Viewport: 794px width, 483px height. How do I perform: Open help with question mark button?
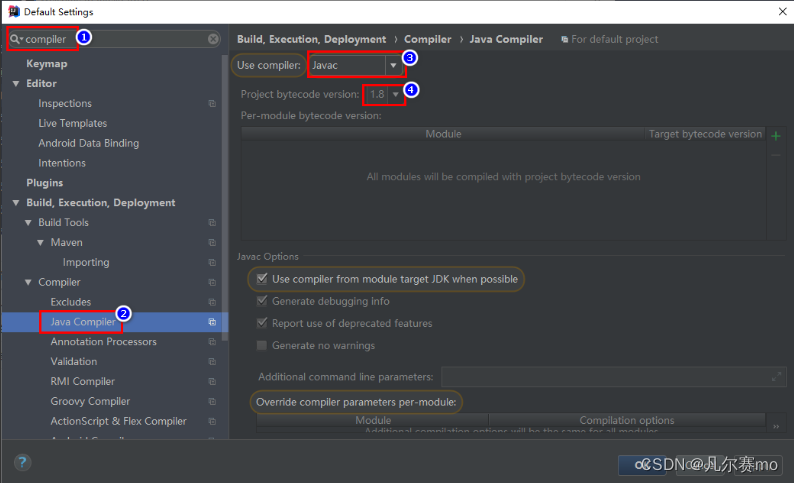point(22,462)
